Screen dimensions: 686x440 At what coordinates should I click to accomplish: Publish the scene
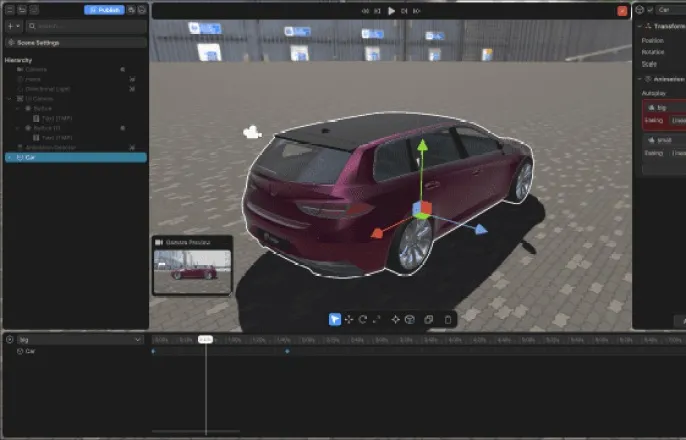[104, 10]
